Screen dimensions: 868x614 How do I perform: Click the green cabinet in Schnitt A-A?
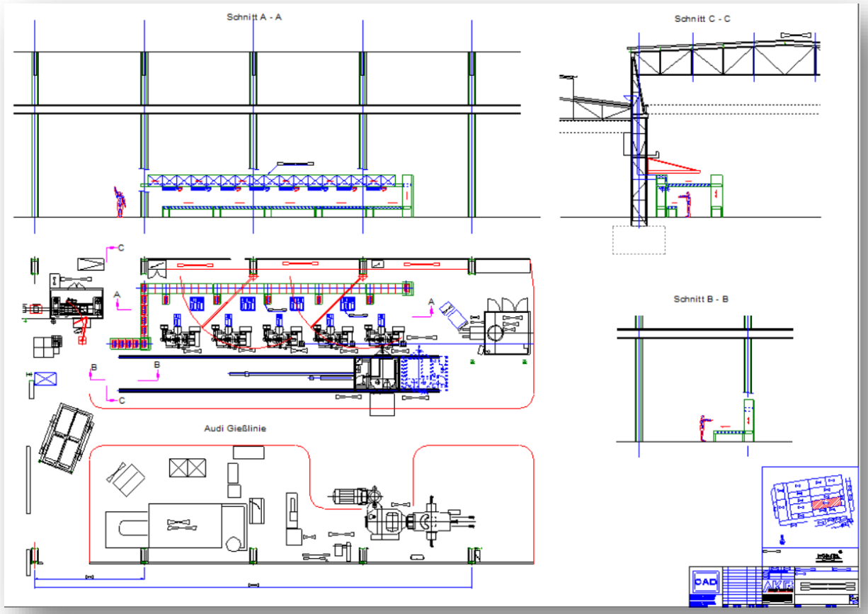click(x=408, y=195)
